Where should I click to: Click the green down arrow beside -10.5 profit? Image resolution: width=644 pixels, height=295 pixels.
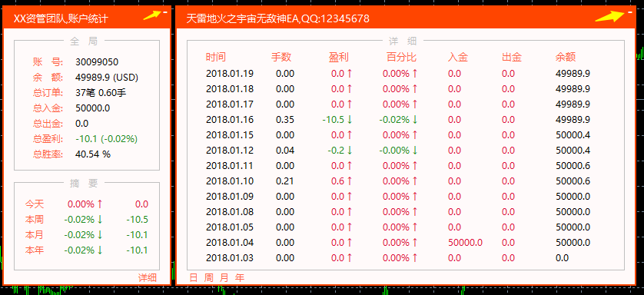tap(350, 119)
